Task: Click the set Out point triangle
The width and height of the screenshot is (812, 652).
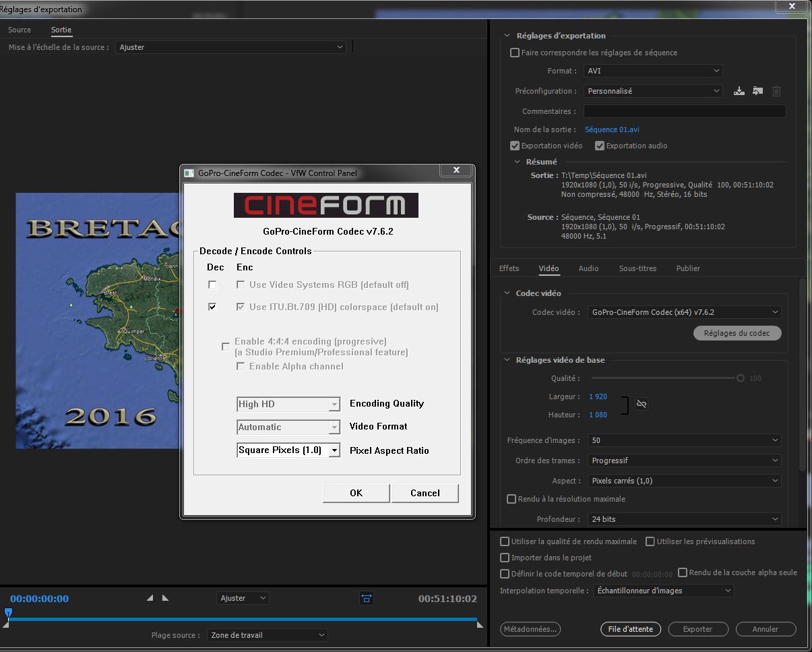Action: tap(165, 598)
